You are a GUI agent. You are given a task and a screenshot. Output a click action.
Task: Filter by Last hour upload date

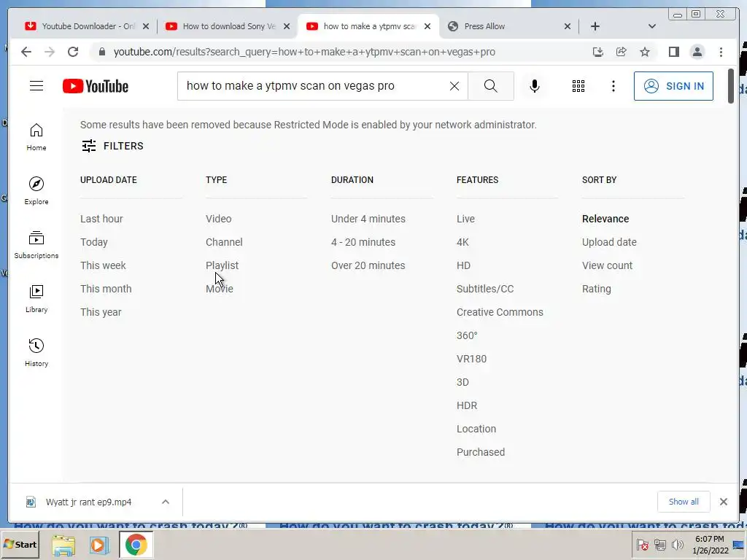pyautogui.click(x=101, y=219)
